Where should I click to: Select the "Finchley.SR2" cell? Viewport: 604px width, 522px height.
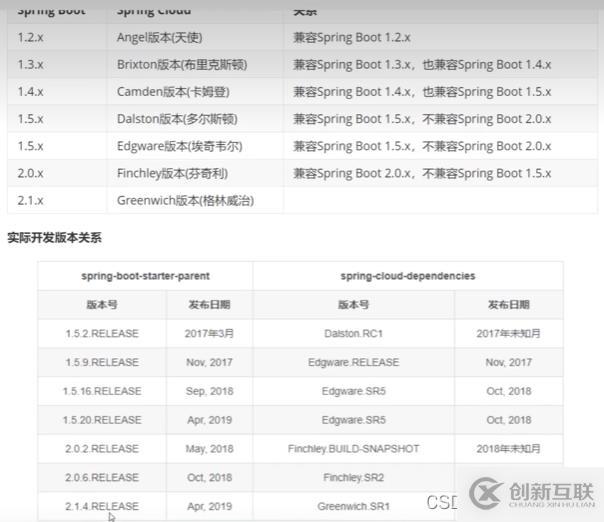pyautogui.click(x=353, y=478)
